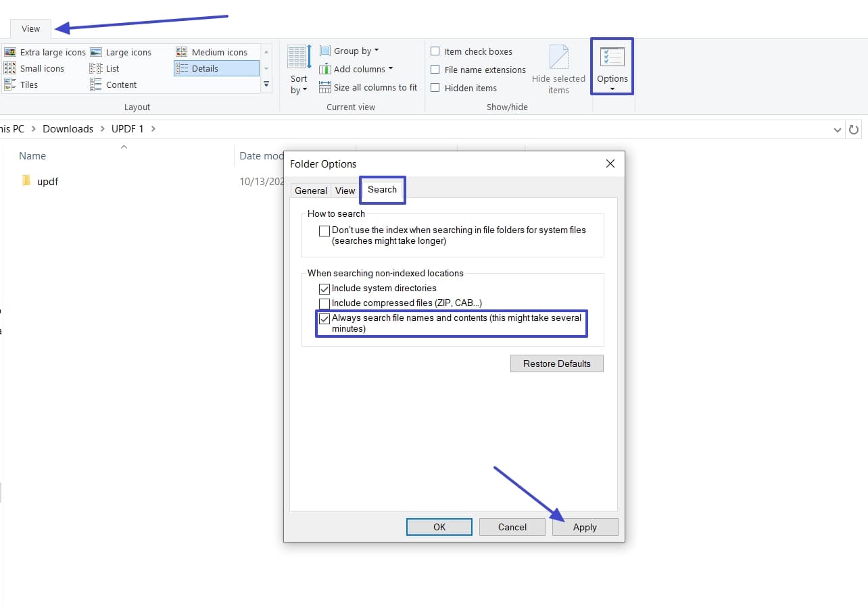Open the address bar history dropdown
Viewport: 868px width, 606px height.
(837, 129)
